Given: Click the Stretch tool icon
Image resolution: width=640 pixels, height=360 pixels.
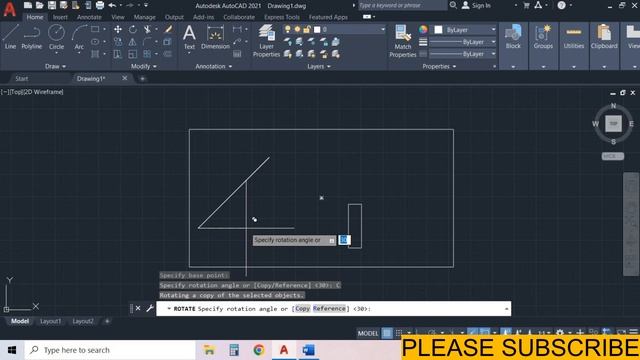Looking at the screenshot, I should pyautogui.click(x=118, y=54).
